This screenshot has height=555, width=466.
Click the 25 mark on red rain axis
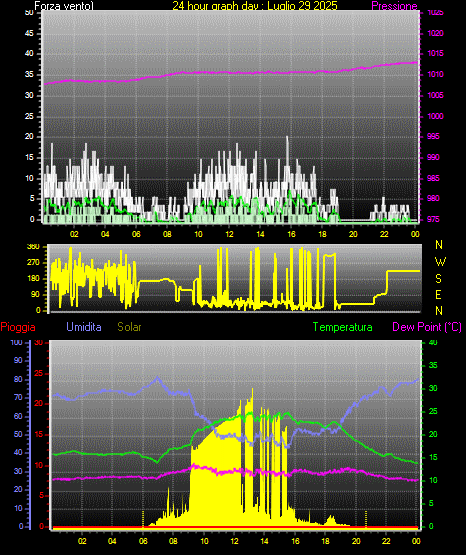pos(38,373)
